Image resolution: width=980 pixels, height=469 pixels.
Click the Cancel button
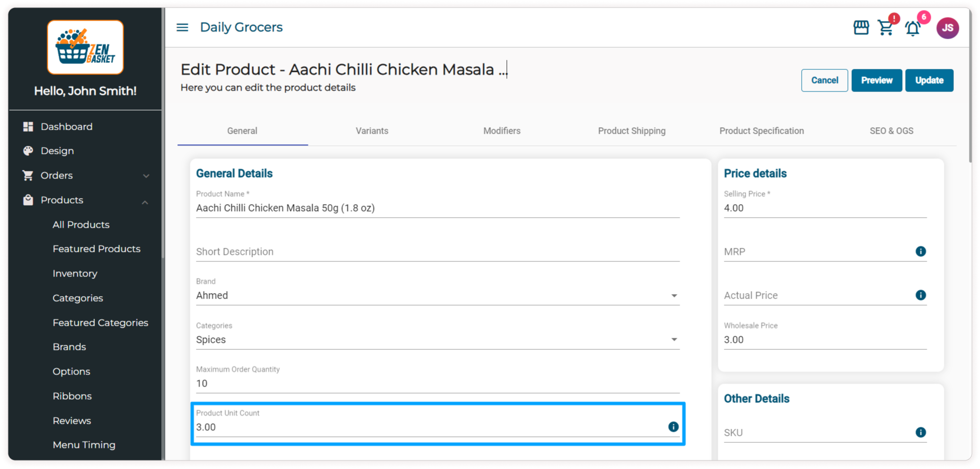pyautogui.click(x=824, y=80)
